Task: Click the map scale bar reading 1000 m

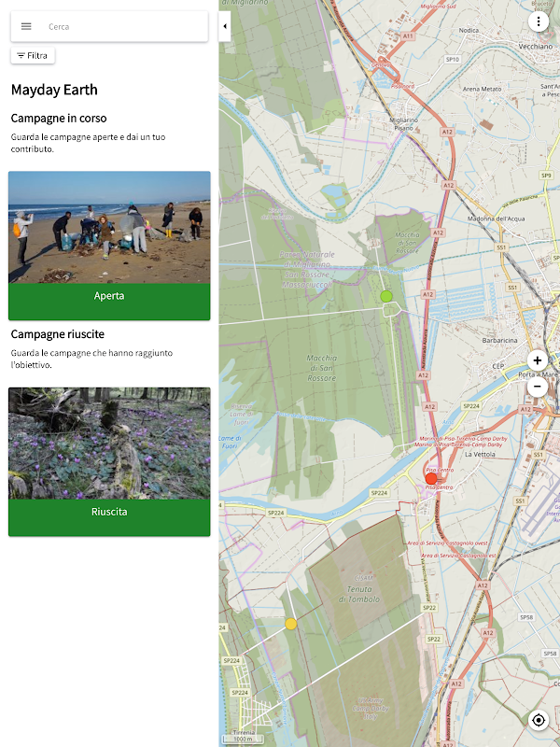Action: 243,739
